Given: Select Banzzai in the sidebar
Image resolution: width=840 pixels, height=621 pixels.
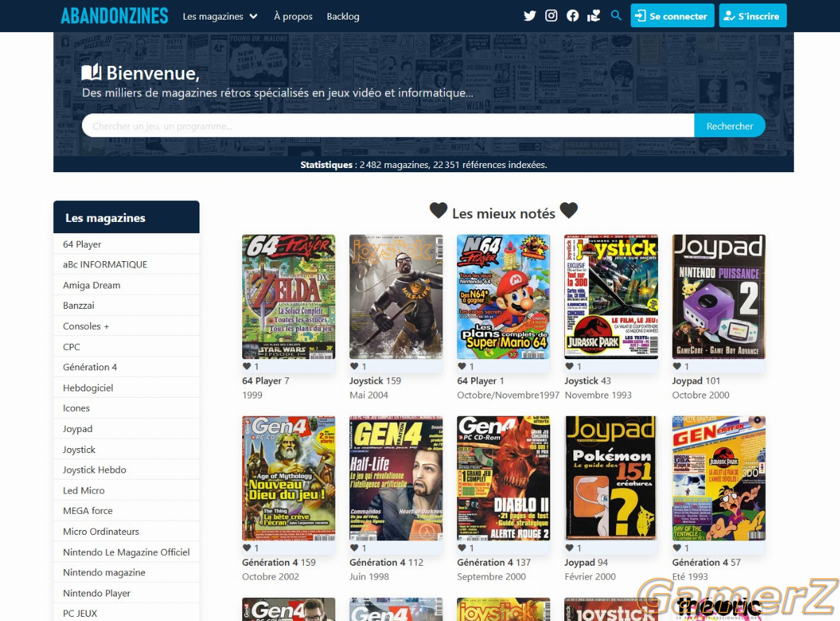Looking at the screenshot, I should pos(126,305).
